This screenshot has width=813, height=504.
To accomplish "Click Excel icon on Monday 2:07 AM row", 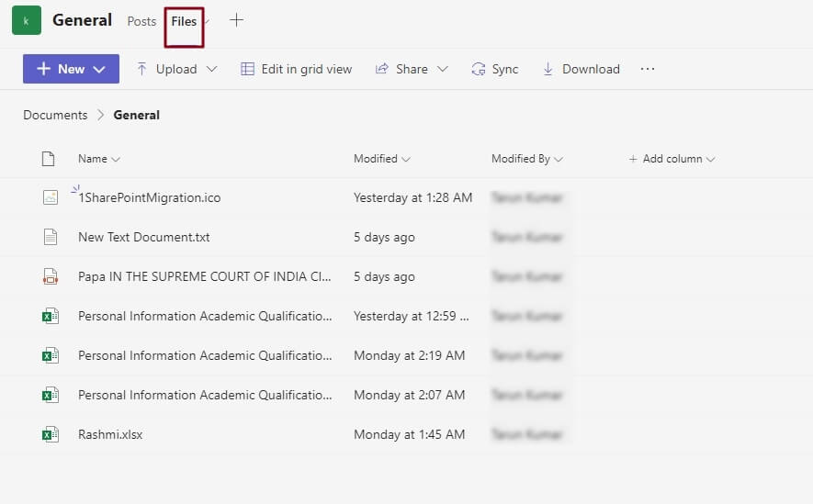I will (x=51, y=395).
